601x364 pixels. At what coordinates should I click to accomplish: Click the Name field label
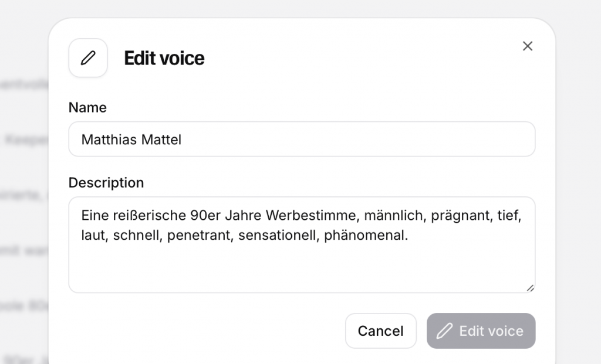point(87,107)
